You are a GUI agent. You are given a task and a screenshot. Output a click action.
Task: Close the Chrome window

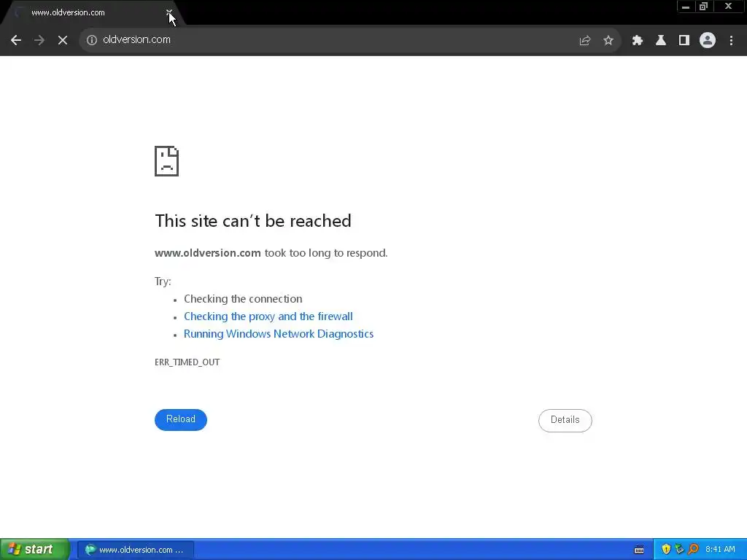pyautogui.click(x=729, y=7)
